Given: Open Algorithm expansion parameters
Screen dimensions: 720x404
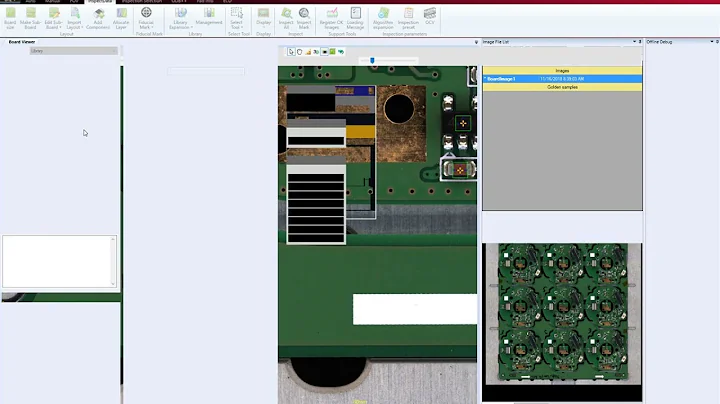Looking at the screenshot, I should click(x=383, y=18).
